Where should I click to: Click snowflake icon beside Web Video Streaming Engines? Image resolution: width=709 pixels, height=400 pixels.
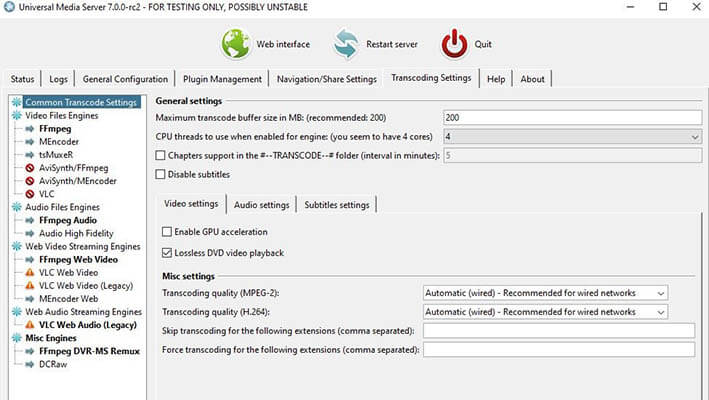[17, 246]
